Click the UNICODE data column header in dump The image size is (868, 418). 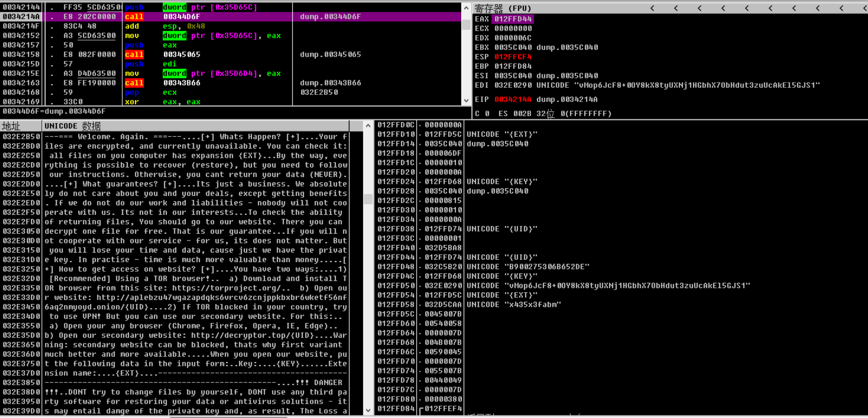tap(195, 126)
